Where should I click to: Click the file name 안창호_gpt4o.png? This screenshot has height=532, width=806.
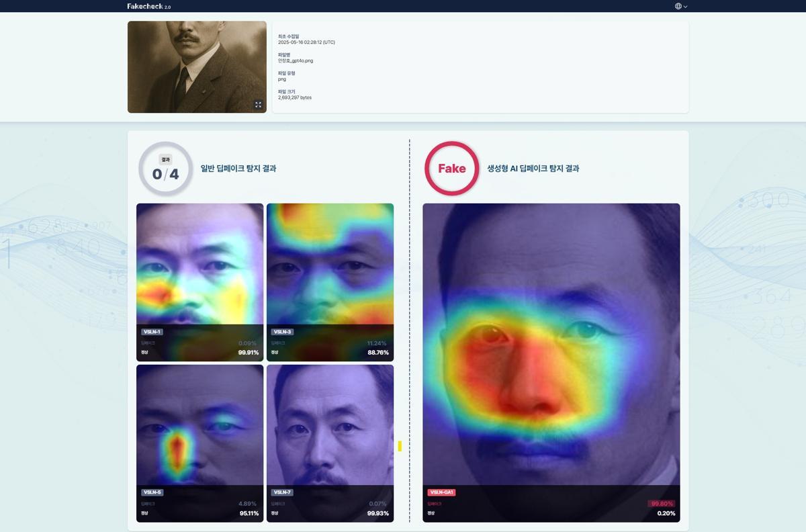tap(296, 61)
